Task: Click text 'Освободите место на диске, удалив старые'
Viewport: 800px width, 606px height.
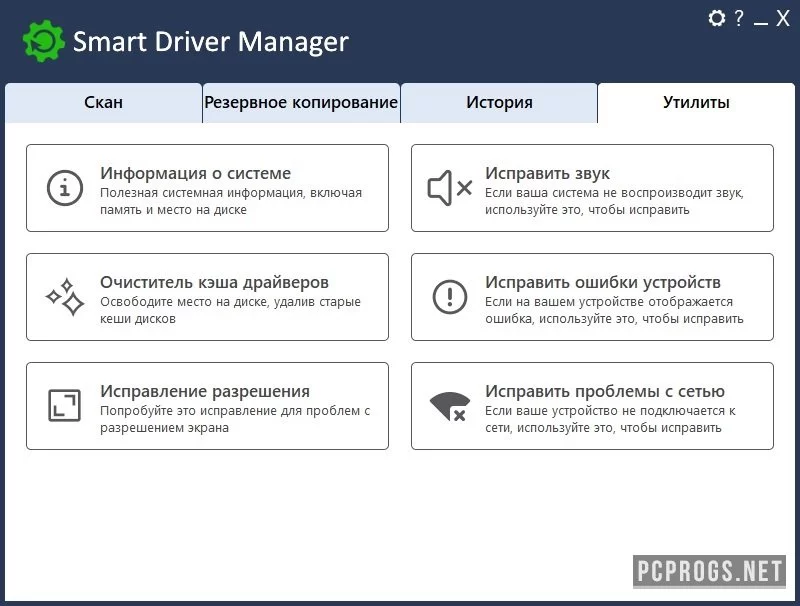Action: [230, 302]
